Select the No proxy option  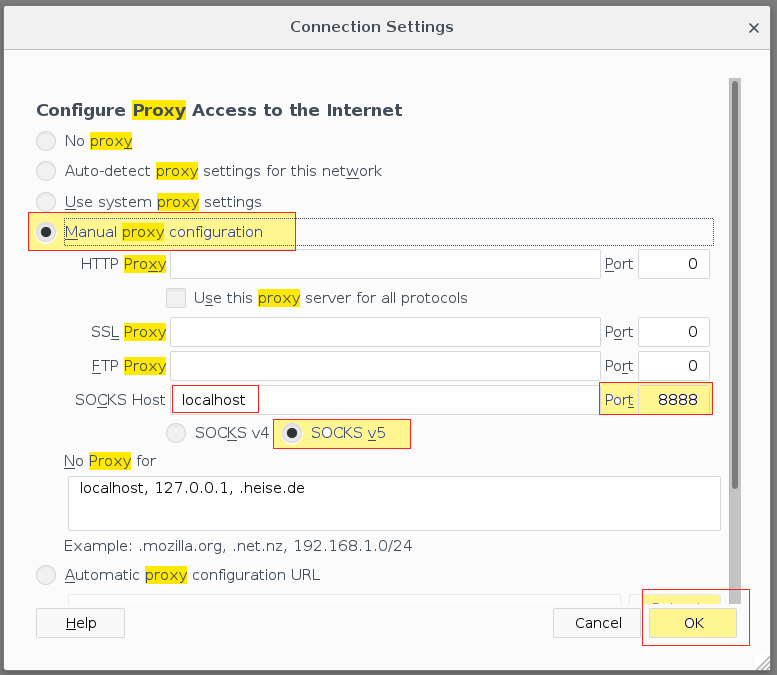pyautogui.click(x=46, y=141)
